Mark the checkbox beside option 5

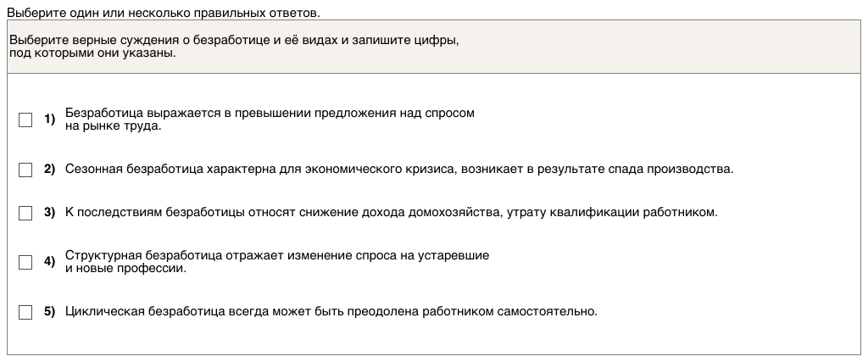tap(25, 311)
